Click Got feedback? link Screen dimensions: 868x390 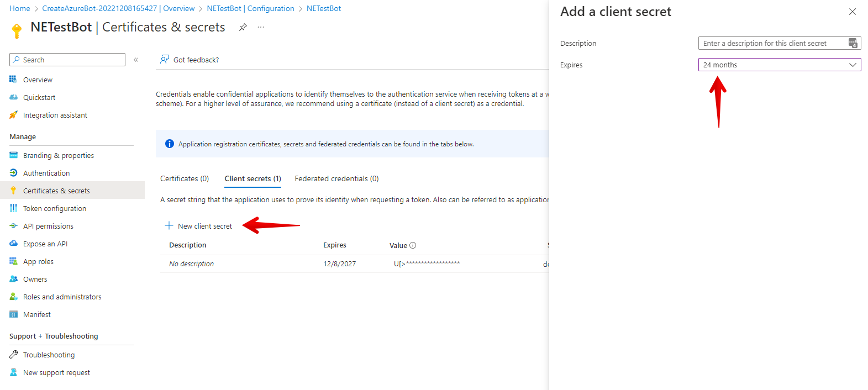point(196,60)
